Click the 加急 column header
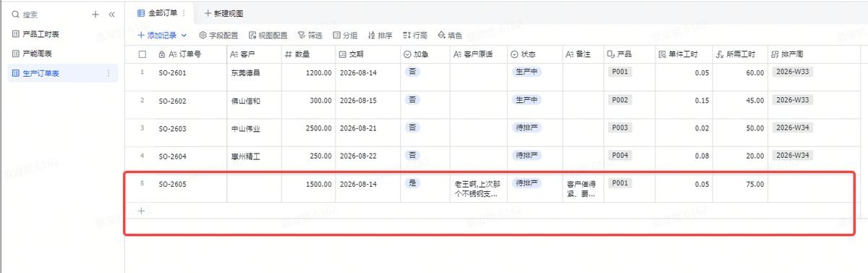Viewport: 868px width, 273px height. click(x=425, y=54)
